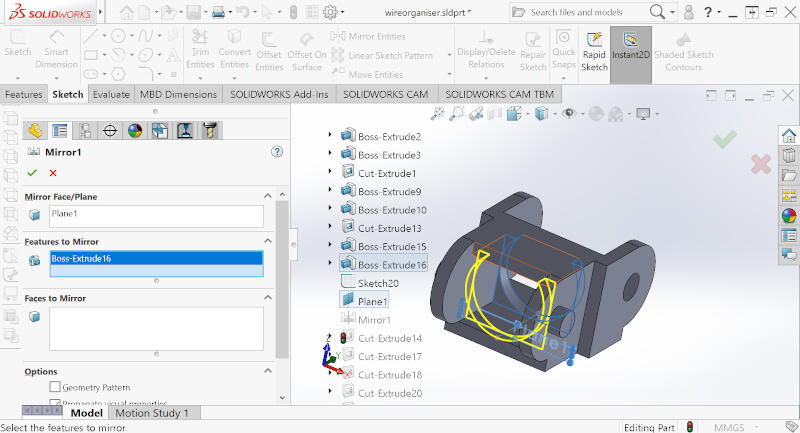Click the rebuild traffic light in status bar
The width and height of the screenshot is (800, 433).
point(690,427)
